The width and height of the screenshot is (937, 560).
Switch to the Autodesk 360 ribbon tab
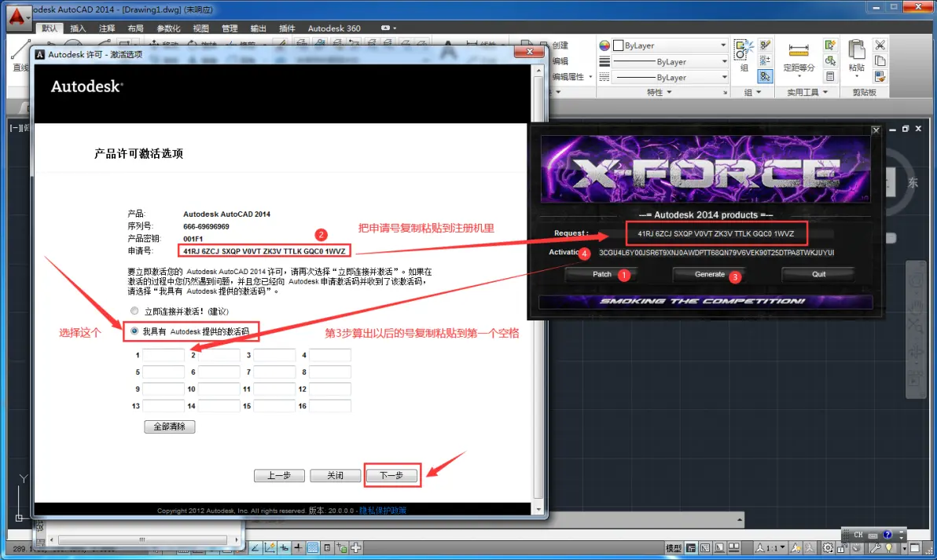click(334, 28)
